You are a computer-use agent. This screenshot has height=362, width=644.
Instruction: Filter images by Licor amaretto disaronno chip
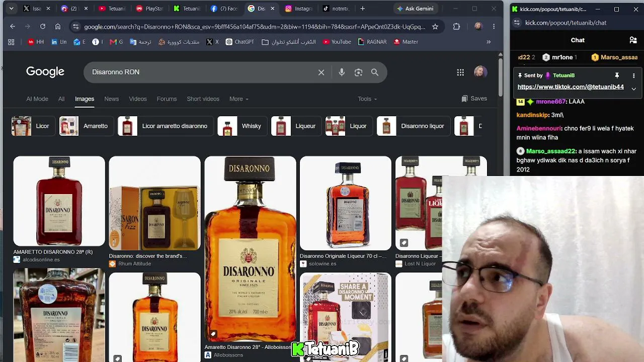(x=165, y=126)
